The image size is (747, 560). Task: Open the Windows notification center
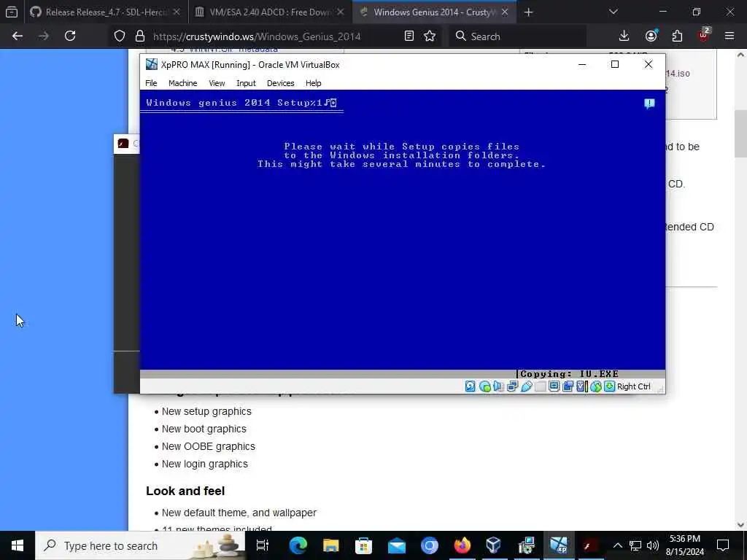tap(723, 545)
